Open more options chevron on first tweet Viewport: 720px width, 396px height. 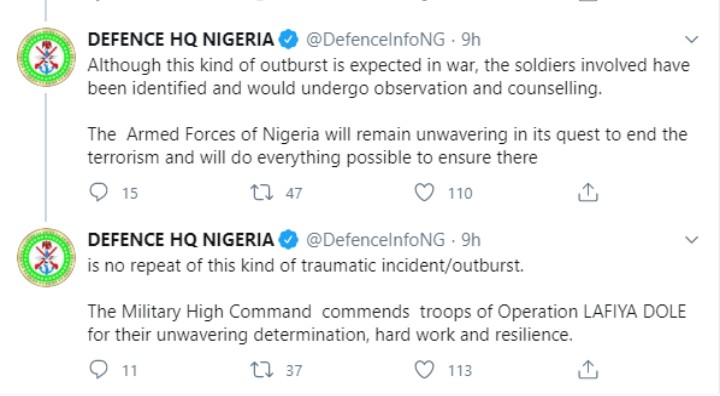click(x=692, y=40)
